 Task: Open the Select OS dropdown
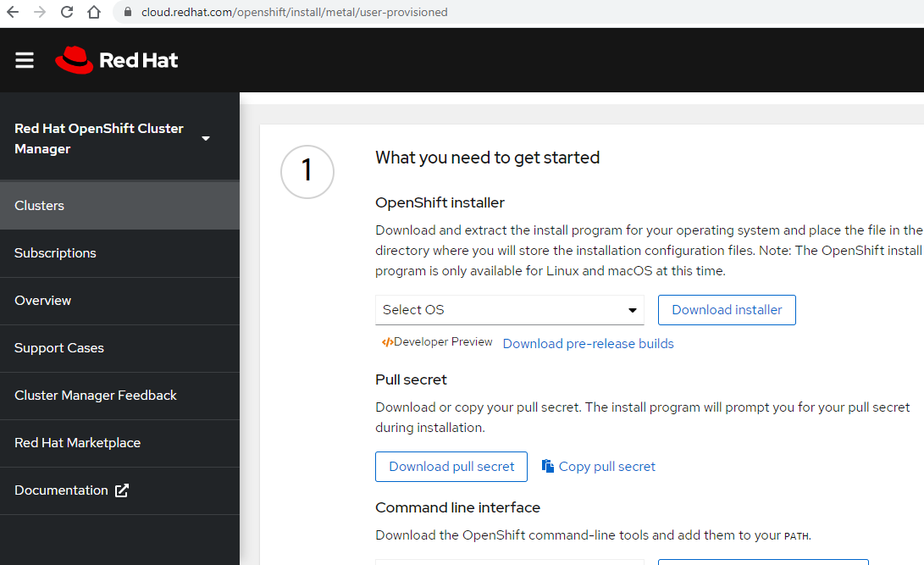tap(509, 310)
